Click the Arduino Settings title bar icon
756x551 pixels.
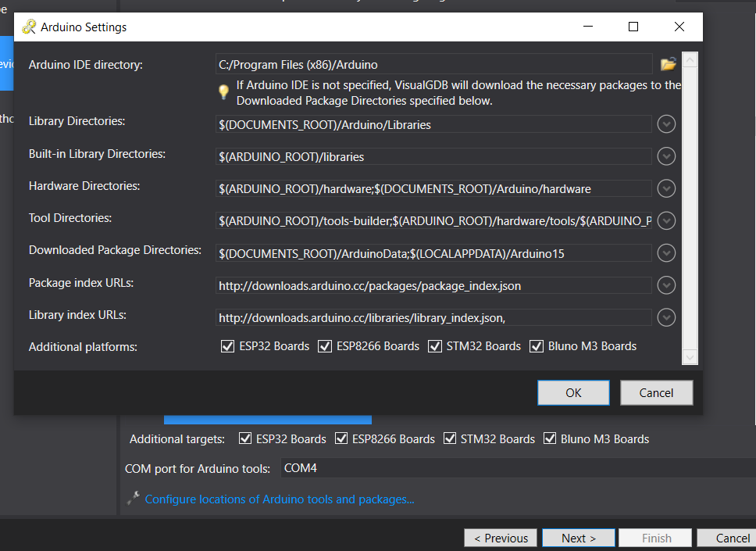click(x=29, y=27)
